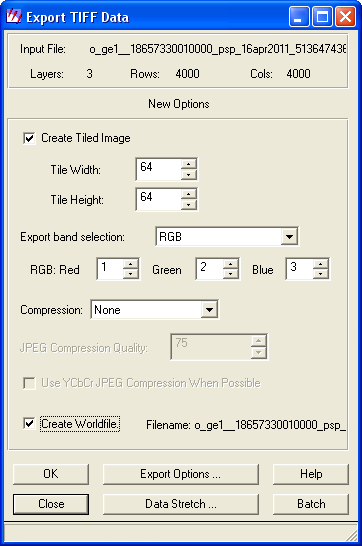Increase Tile Height with up arrow

tap(189, 194)
